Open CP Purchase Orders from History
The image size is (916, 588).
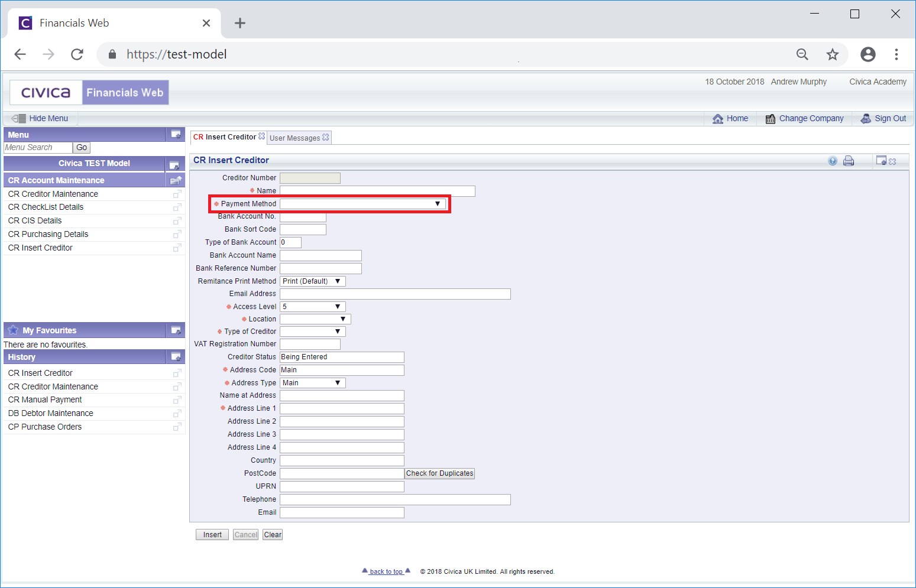point(45,427)
